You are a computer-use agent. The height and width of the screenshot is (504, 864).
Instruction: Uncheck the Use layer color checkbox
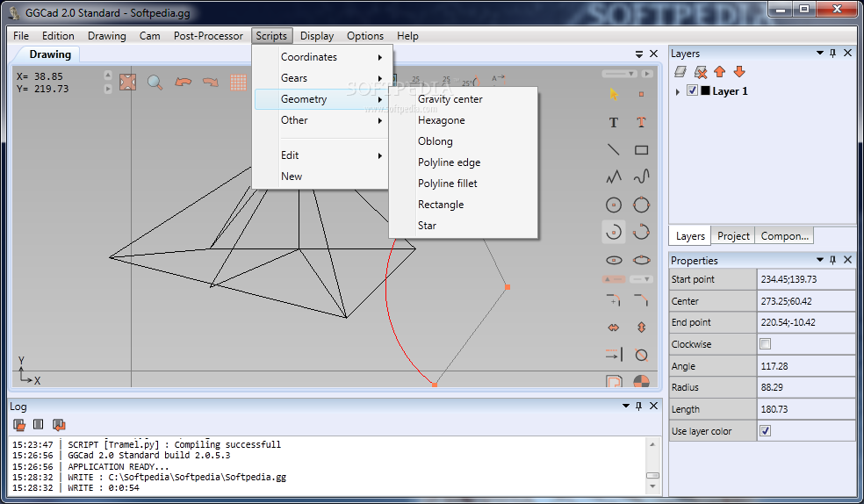[765, 431]
